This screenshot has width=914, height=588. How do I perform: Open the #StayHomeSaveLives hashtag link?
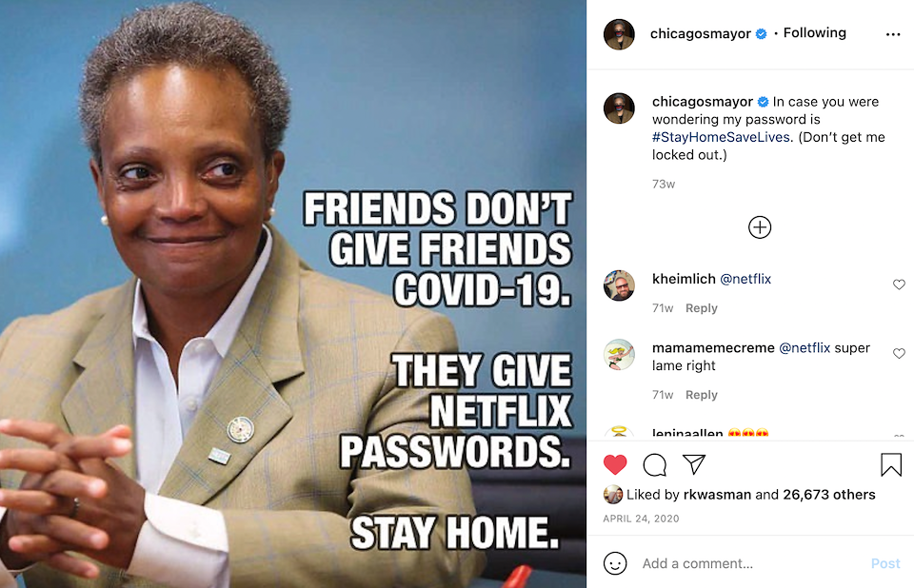coord(721,137)
